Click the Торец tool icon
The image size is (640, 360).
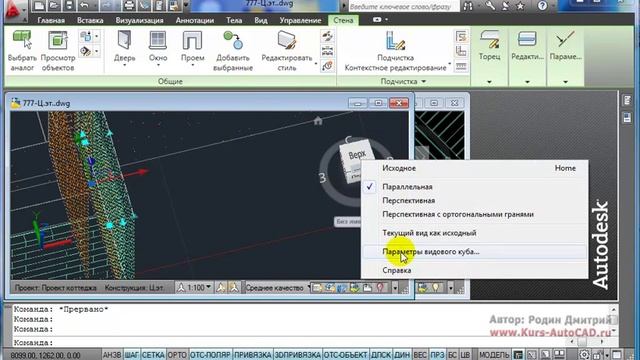click(x=489, y=40)
